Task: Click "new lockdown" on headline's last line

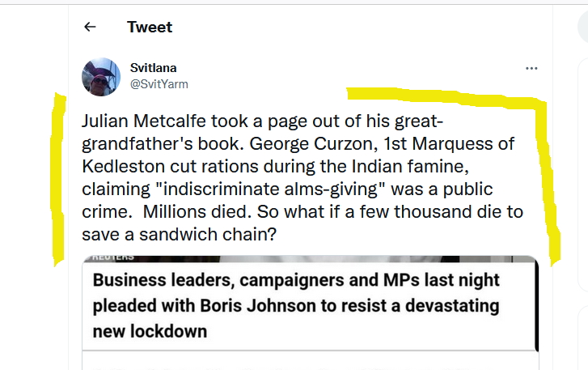Action: [x=150, y=331]
